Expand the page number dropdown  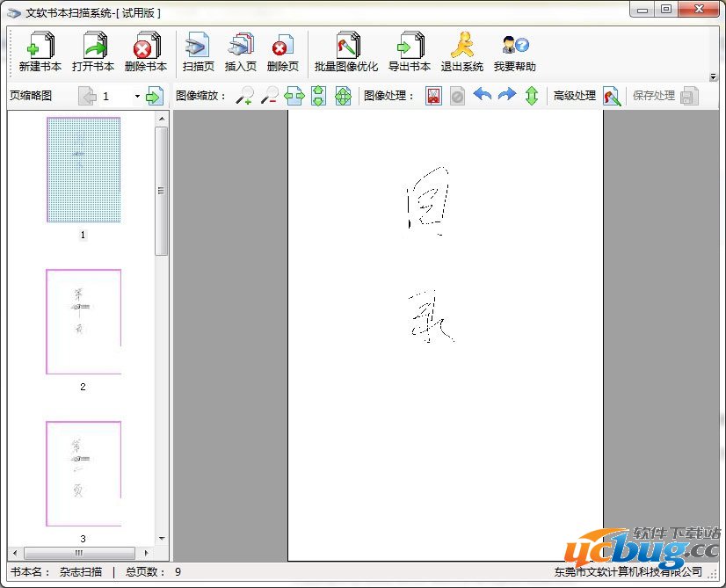click(137, 96)
